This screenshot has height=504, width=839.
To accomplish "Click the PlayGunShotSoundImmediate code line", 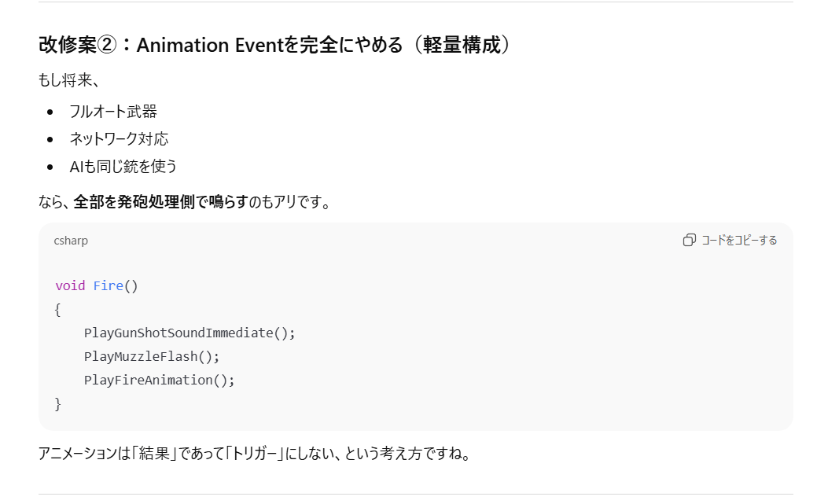I will [190, 333].
